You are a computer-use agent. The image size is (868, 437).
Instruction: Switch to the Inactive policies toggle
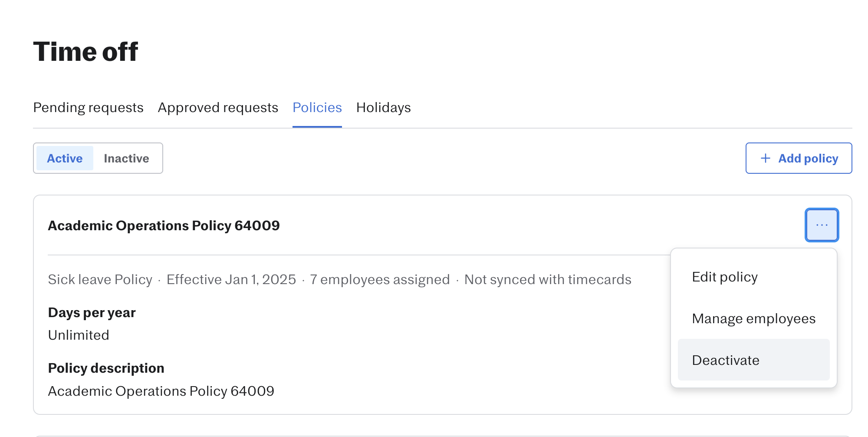click(126, 158)
